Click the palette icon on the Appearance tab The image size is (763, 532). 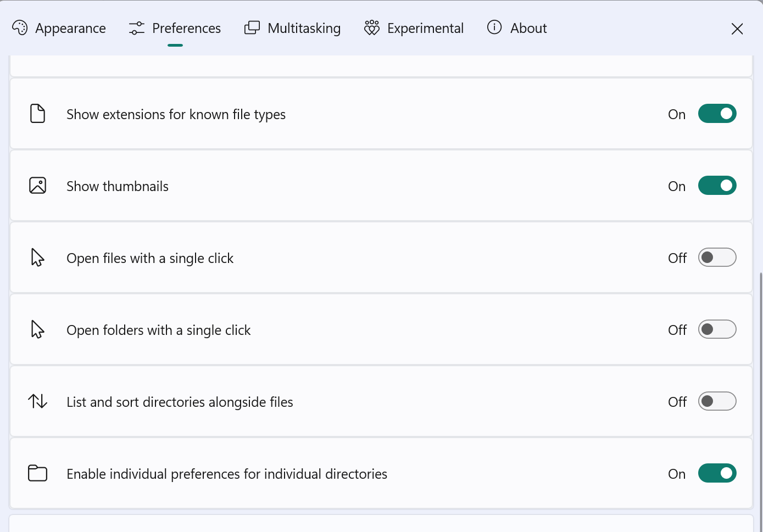20,27
